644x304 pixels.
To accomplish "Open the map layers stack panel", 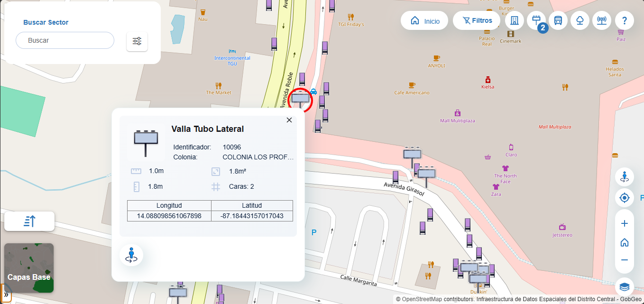I will 625,287.
